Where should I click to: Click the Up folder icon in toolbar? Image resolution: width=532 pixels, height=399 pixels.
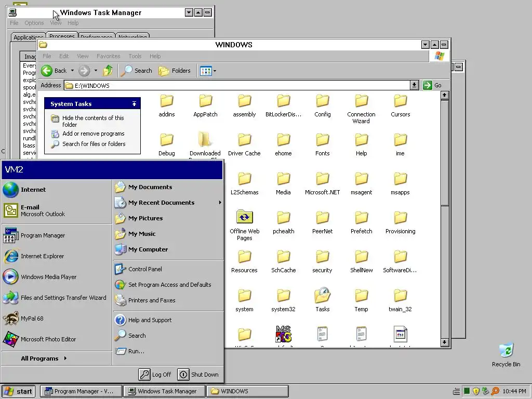(108, 71)
